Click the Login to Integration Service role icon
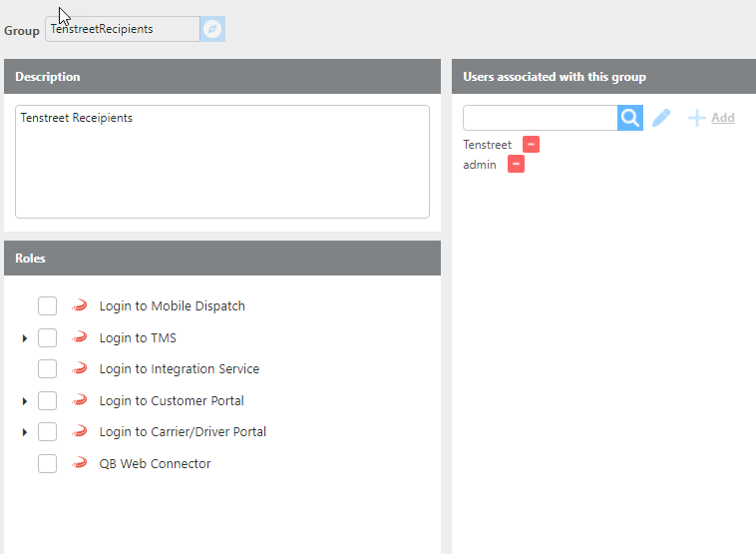 tap(80, 369)
